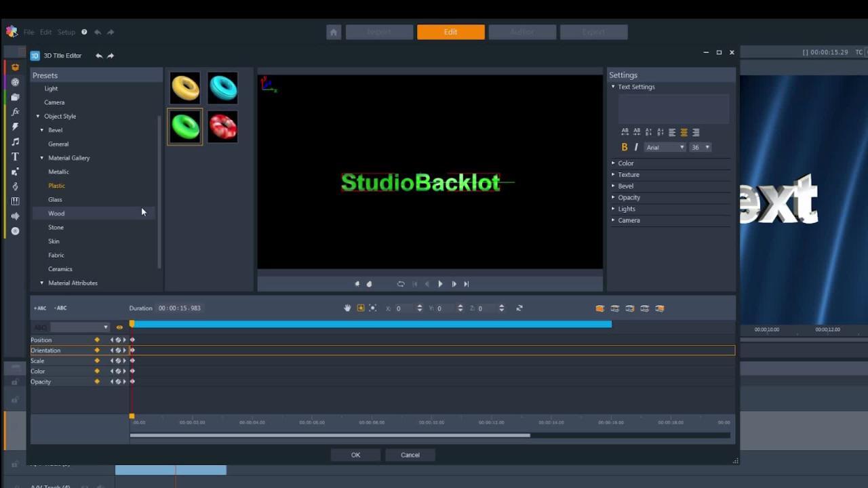The image size is (868, 488).
Task: Choose the cyan plastic donut preset
Action: point(222,88)
